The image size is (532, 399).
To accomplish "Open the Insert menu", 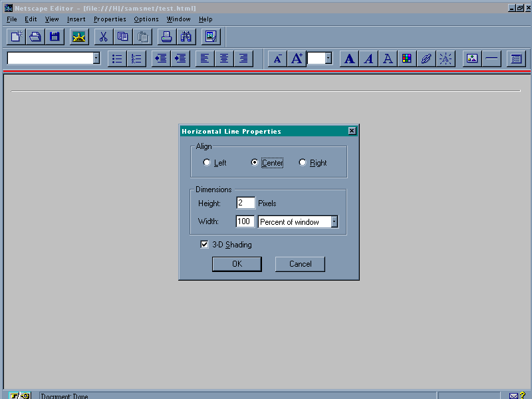I will [76, 19].
